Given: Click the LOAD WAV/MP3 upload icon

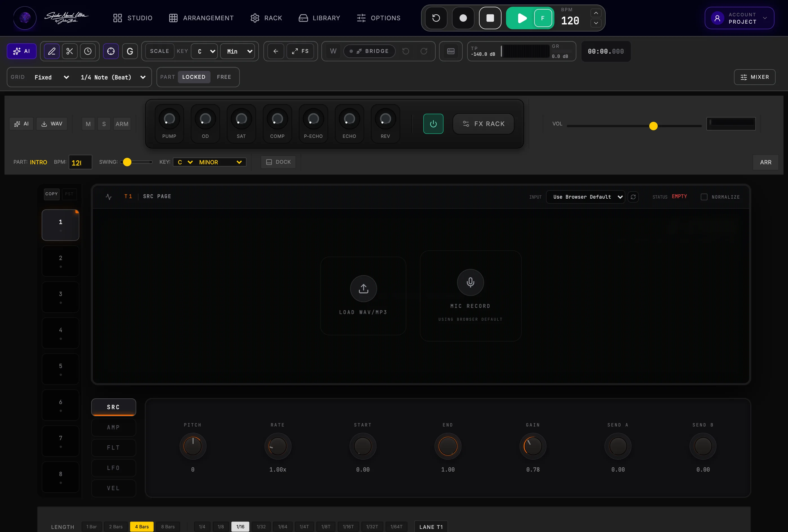Looking at the screenshot, I should point(364,288).
